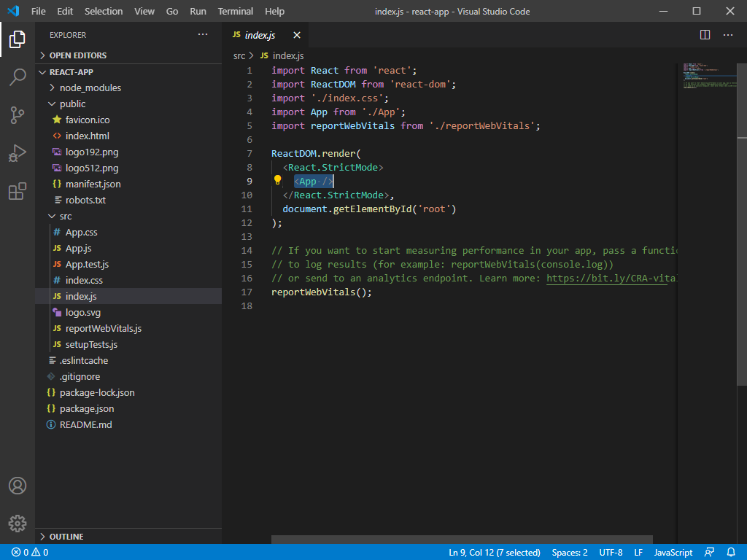
Task: Open README.md file
Action: 128,425
